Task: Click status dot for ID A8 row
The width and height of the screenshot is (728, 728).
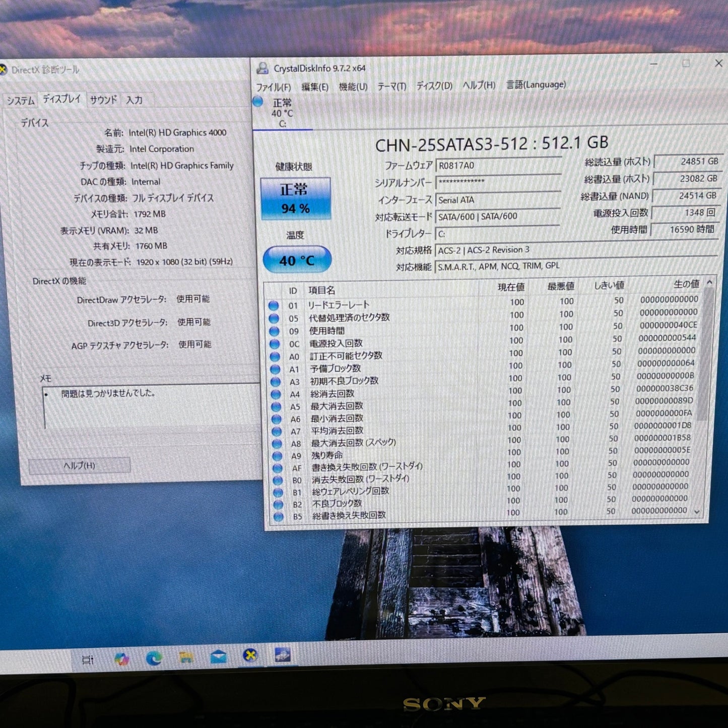Action: (x=277, y=444)
